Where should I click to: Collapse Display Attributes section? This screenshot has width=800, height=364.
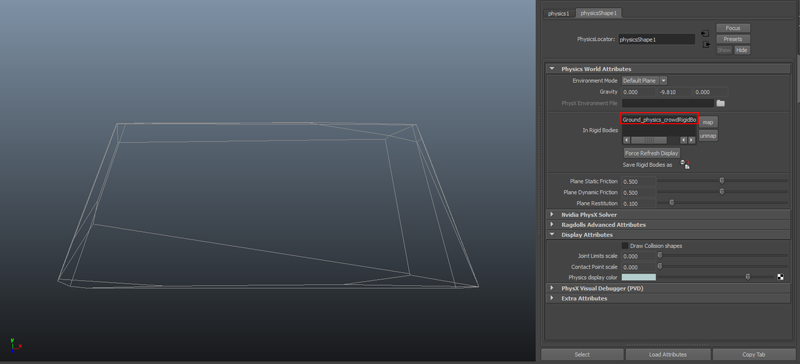click(552, 234)
